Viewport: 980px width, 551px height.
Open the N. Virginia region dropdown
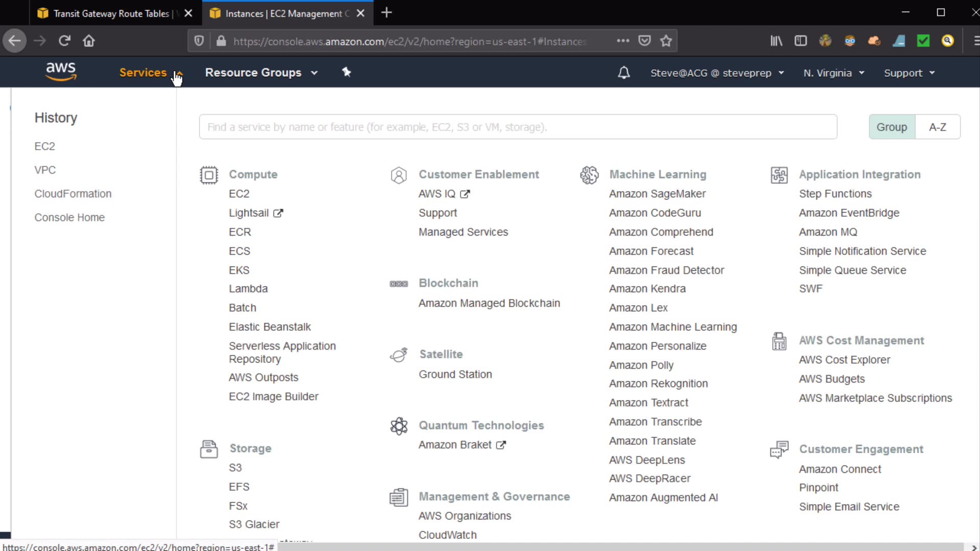tap(834, 73)
